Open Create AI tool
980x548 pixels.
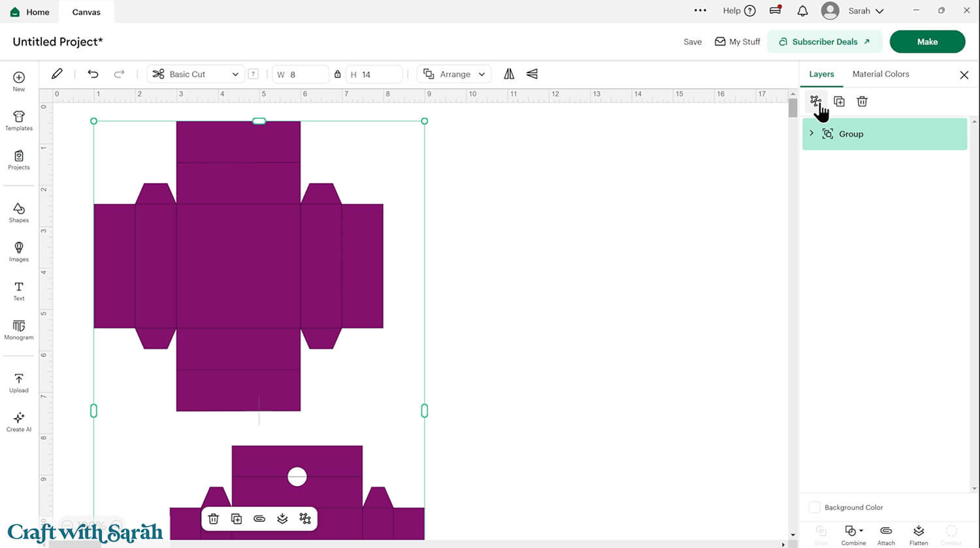(19, 422)
